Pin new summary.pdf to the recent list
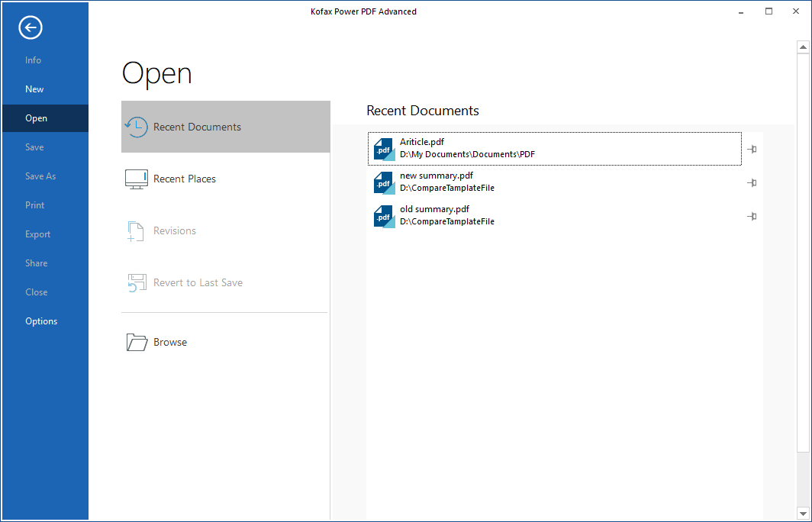This screenshot has width=812, height=522. point(751,183)
